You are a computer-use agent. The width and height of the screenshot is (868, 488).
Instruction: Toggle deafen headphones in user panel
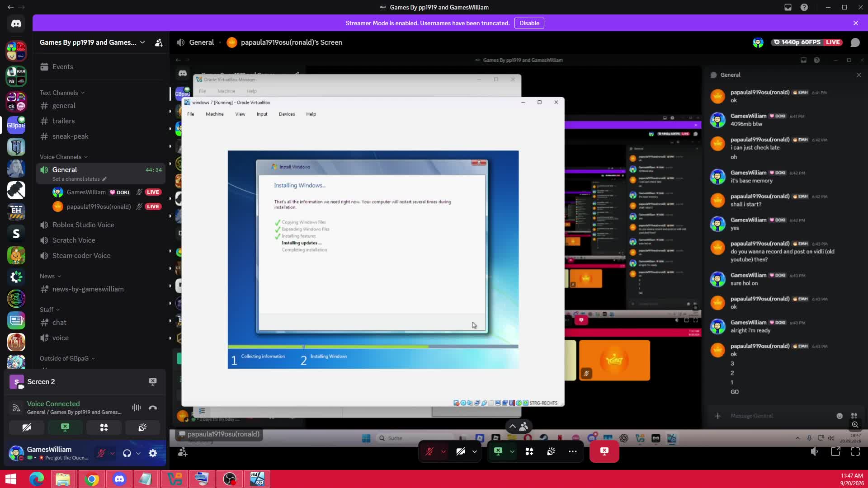(127, 453)
